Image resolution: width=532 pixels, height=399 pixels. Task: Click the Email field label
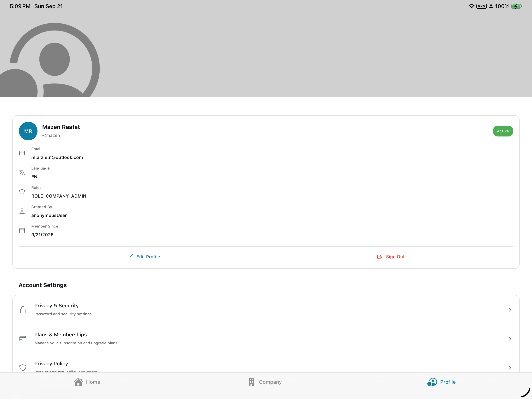[x=36, y=149]
